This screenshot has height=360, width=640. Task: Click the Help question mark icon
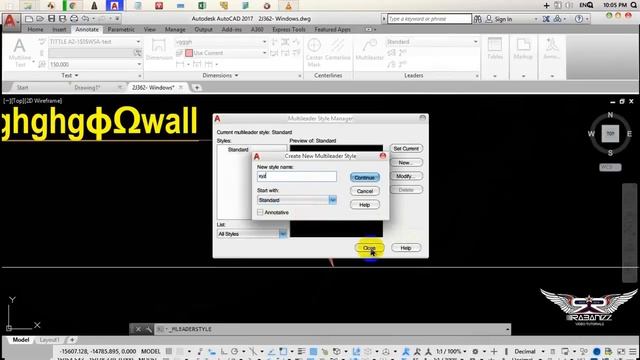pos(578,19)
